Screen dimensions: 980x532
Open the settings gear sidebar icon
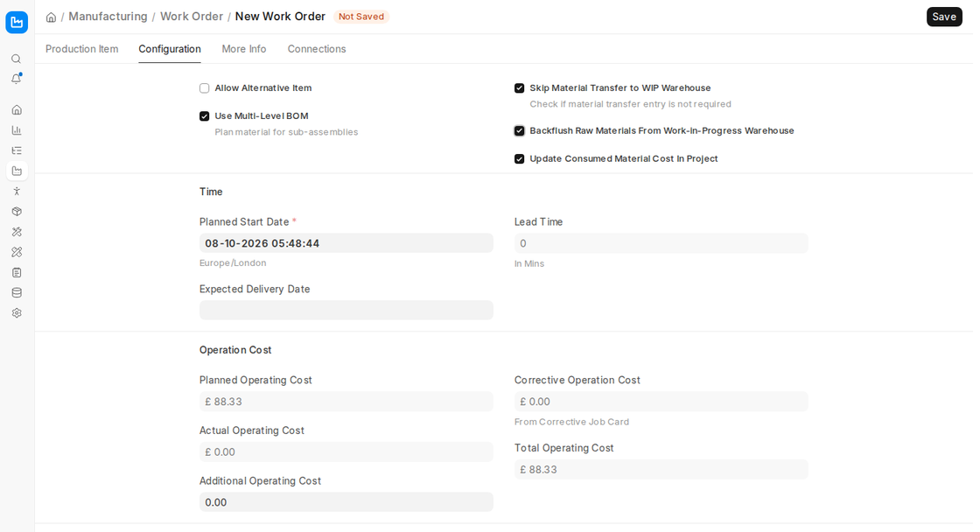17,312
